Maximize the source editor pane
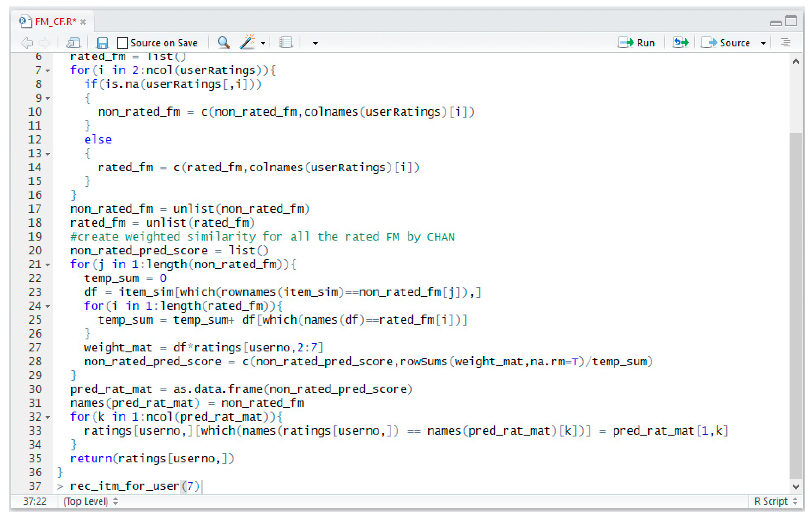Image resolution: width=812 pixels, height=518 pixels. point(791,21)
